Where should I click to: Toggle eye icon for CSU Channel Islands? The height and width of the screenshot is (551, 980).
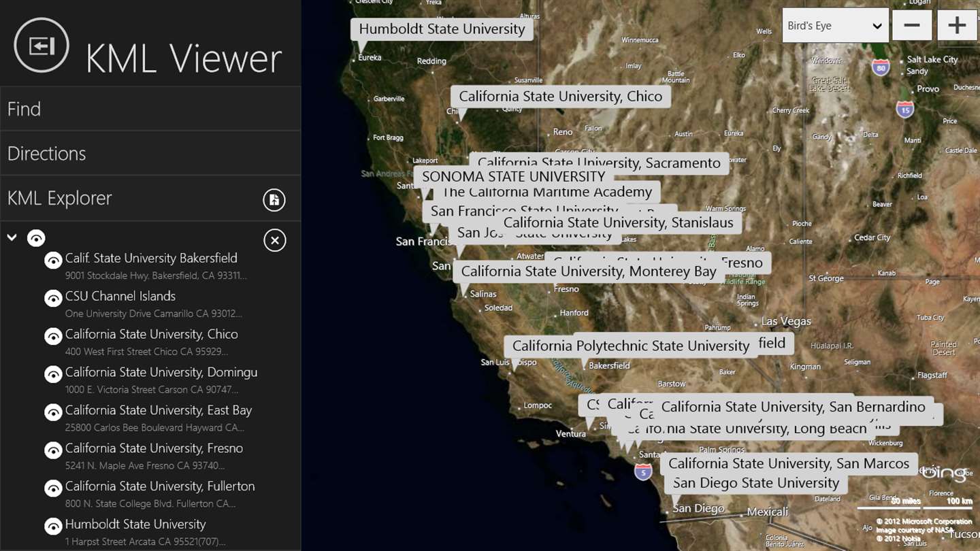pyautogui.click(x=53, y=299)
